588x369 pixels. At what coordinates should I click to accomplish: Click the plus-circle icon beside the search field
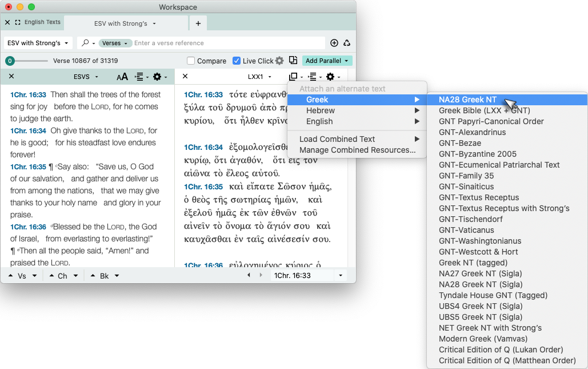334,43
